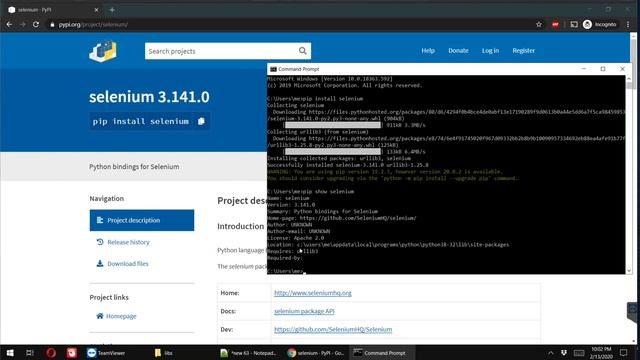Maximize the Command Prompt window
Image resolution: width=640 pixels, height=360 pixels.
click(603, 69)
